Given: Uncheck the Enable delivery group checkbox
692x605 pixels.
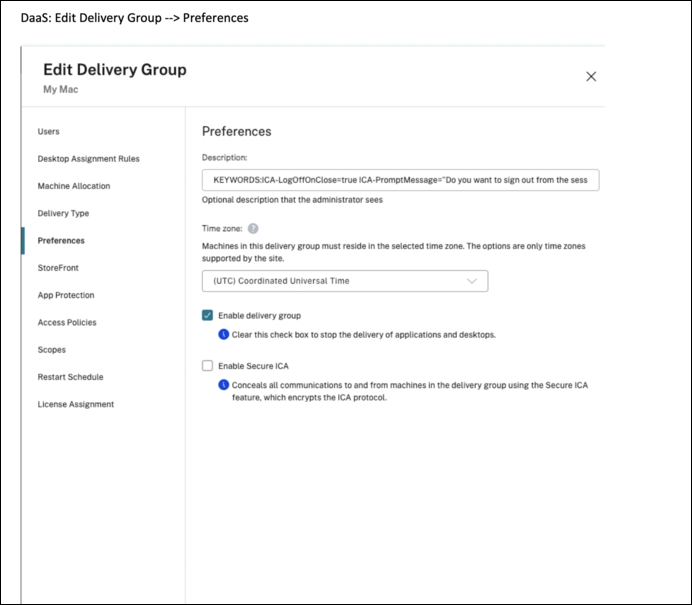Looking at the screenshot, I should (x=208, y=316).
